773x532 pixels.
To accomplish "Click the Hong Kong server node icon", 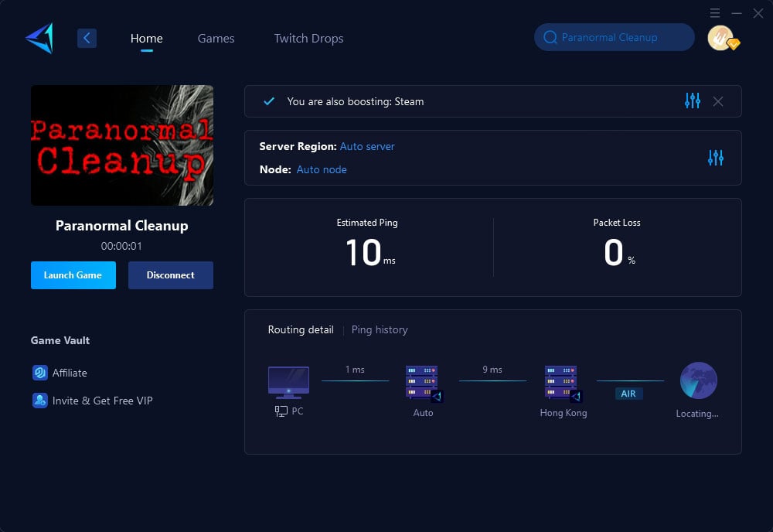I will (x=562, y=383).
